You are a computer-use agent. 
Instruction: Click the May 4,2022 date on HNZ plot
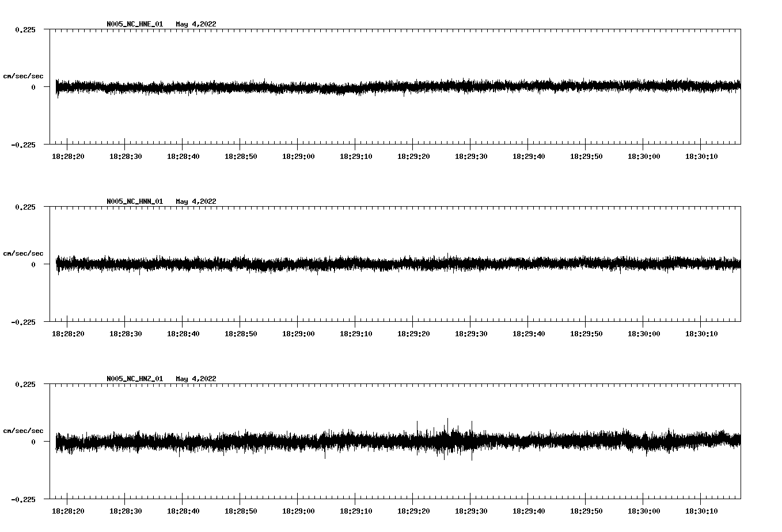tap(196, 379)
